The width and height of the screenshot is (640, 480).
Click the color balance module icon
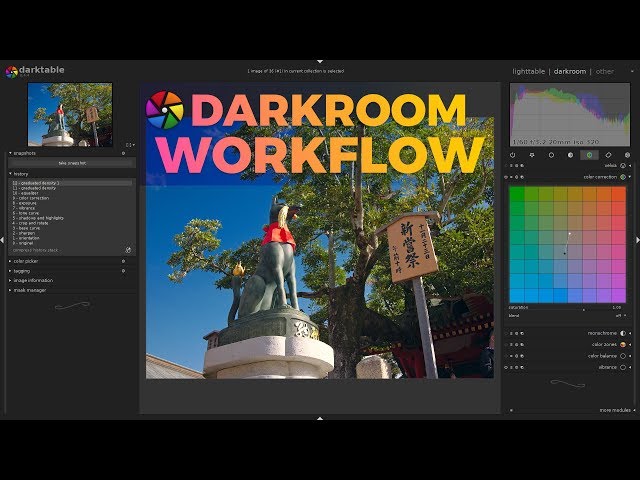pos(623,356)
